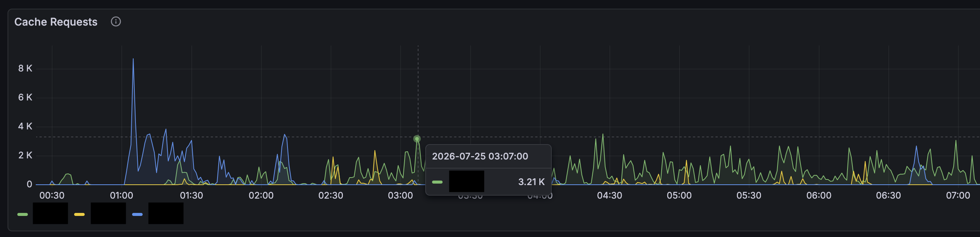Click the 06:00 time axis label
This screenshot has width=980, height=237.
[819, 196]
